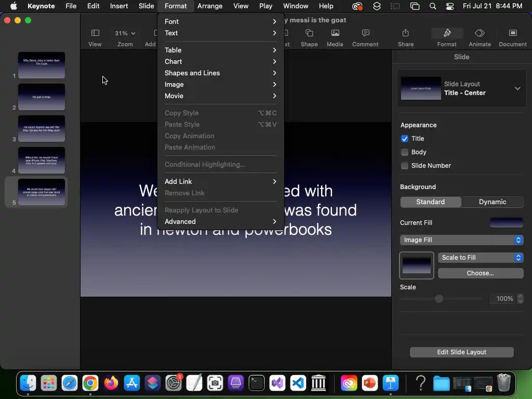Image resolution: width=532 pixels, height=399 pixels.
Task: Open the Window menu
Action: [296, 6]
